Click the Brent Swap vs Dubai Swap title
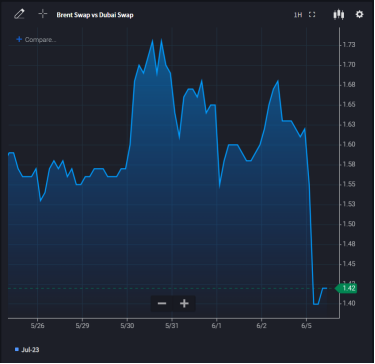The image size is (375, 364). pos(95,15)
